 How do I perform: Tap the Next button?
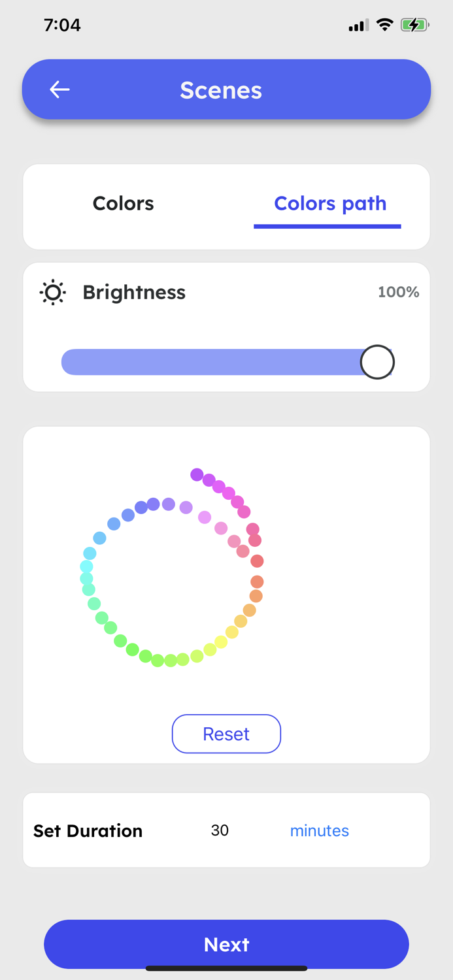[x=226, y=944]
